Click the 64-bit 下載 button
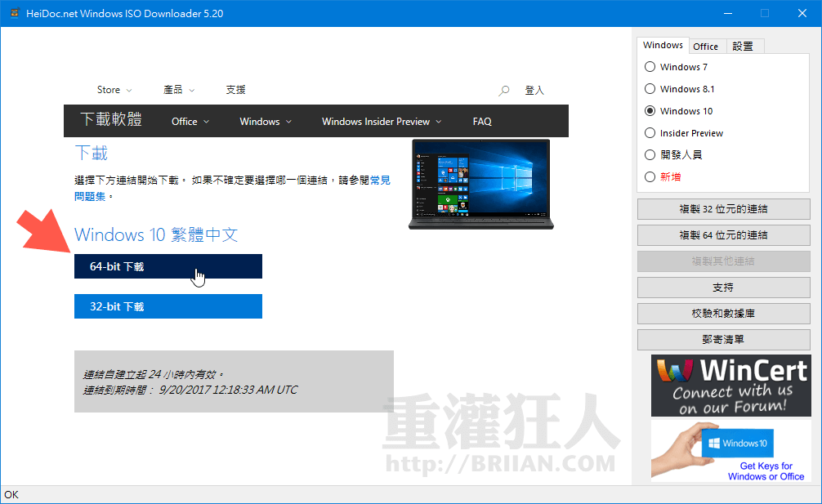The width and height of the screenshot is (822, 504). (168, 266)
